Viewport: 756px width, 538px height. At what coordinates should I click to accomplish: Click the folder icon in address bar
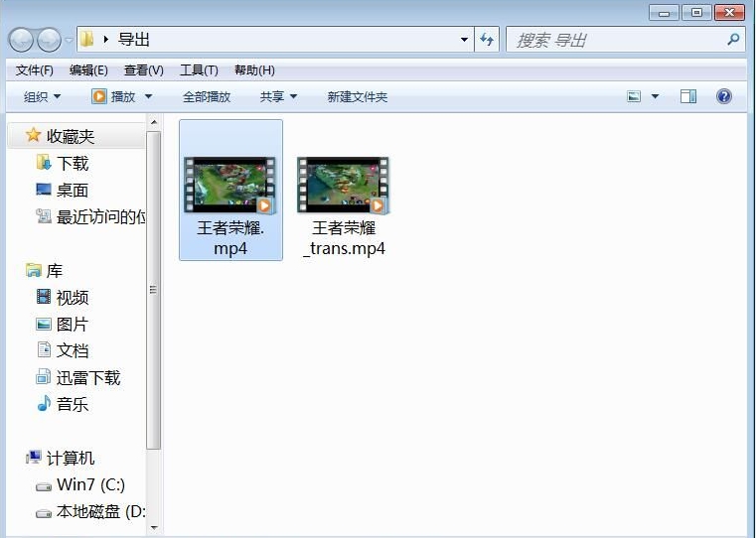pos(86,39)
